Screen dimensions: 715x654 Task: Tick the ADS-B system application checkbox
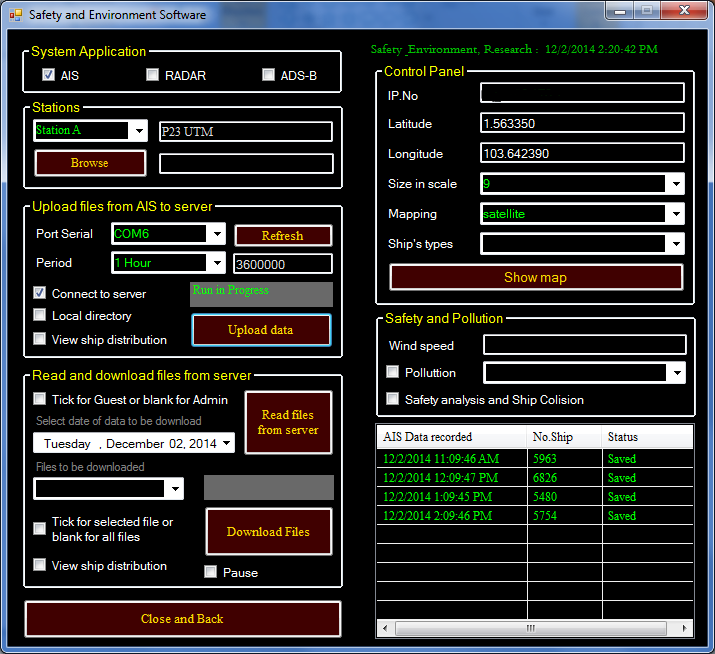click(268, 75)
